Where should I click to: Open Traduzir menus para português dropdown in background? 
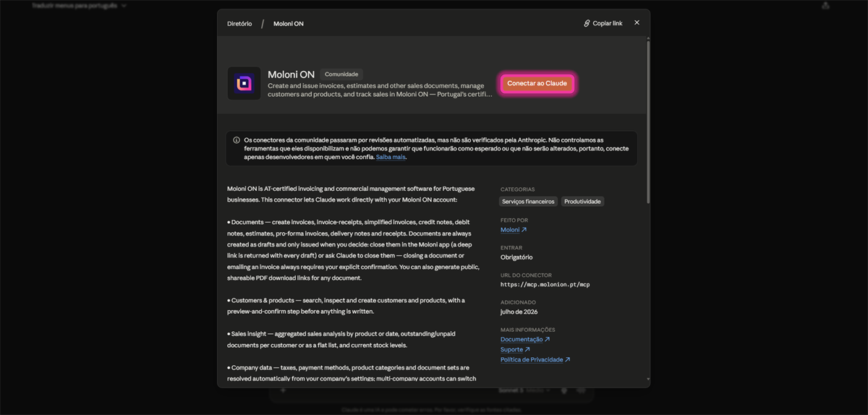(79, 6)
